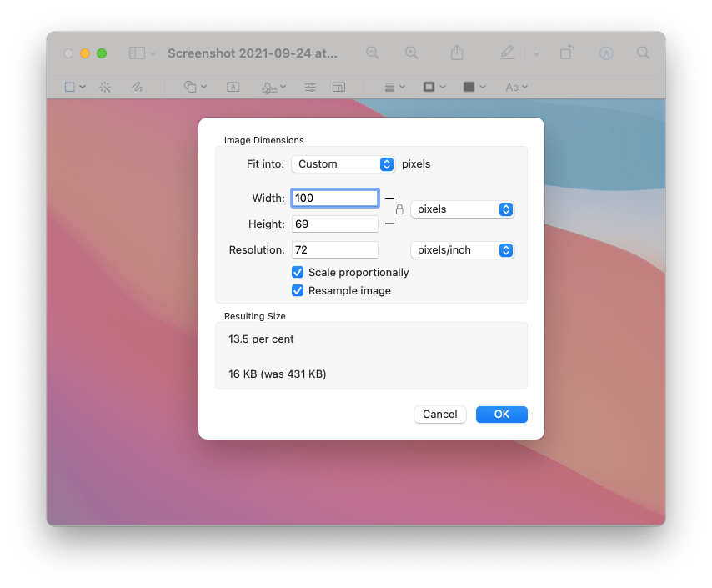The image size is (712, 588).
Task: Click the Zoom In magnifier icon
Action: [x=411, y=52]
